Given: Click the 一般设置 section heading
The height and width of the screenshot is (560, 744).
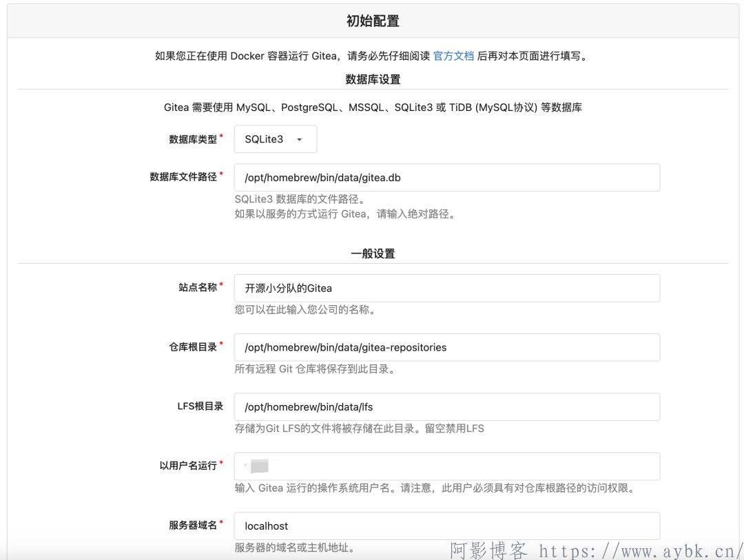Looking at the screenshot, I should (373, 253).
